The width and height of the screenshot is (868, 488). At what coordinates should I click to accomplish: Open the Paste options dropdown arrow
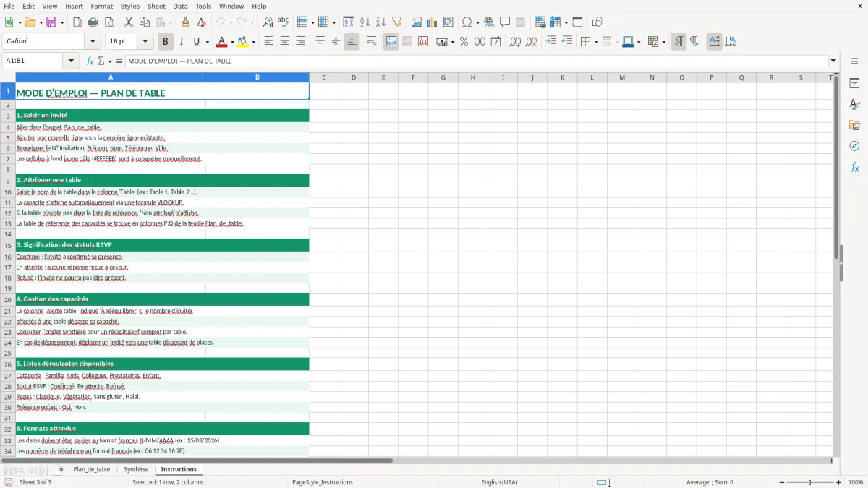(x=170, y=22)
